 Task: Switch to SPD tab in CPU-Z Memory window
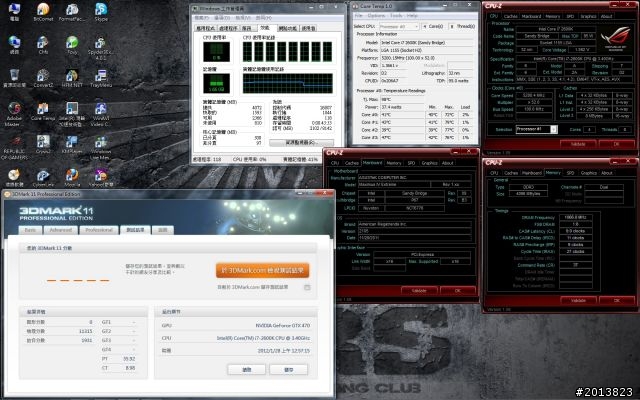570,173
